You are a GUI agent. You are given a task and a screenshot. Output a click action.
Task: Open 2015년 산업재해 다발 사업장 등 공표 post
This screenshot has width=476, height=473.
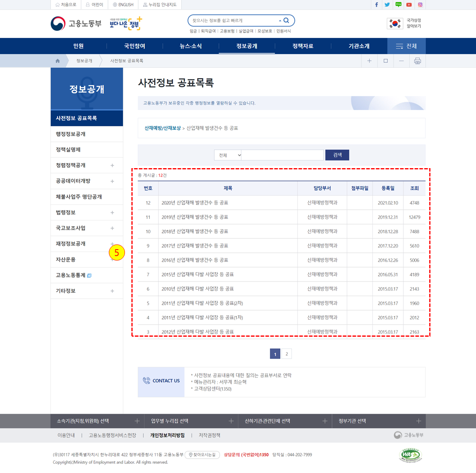(x=197, y=275)
